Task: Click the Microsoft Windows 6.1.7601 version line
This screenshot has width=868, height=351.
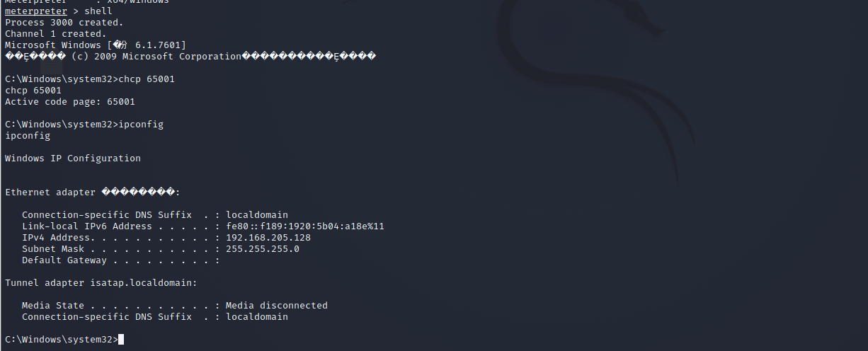Action: [x=96, y=45]
